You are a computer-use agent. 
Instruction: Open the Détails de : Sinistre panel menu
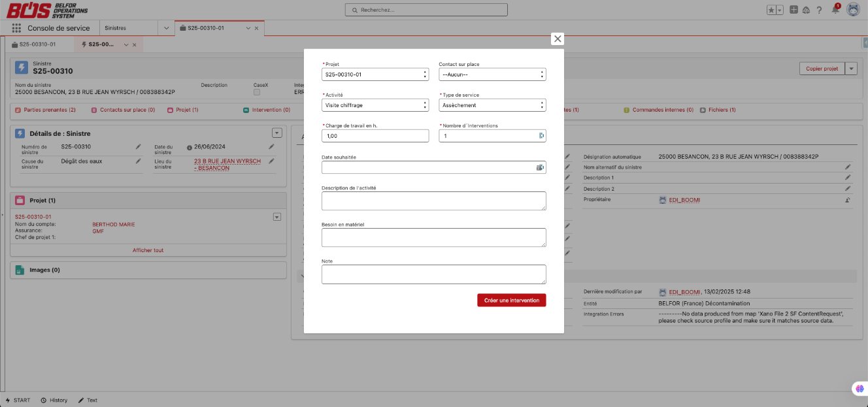pyautogui.click(x=277, y=133)
